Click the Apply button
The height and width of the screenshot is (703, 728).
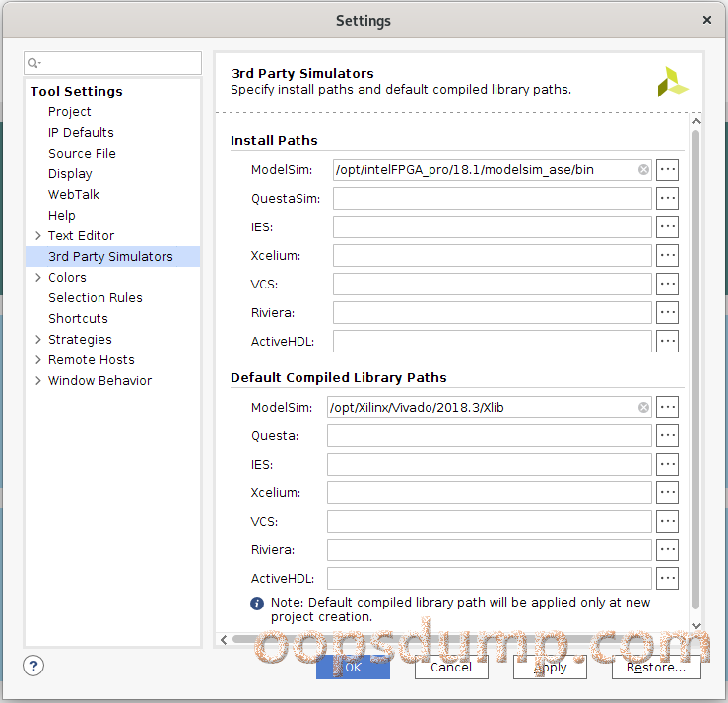(x=550, y=667)
